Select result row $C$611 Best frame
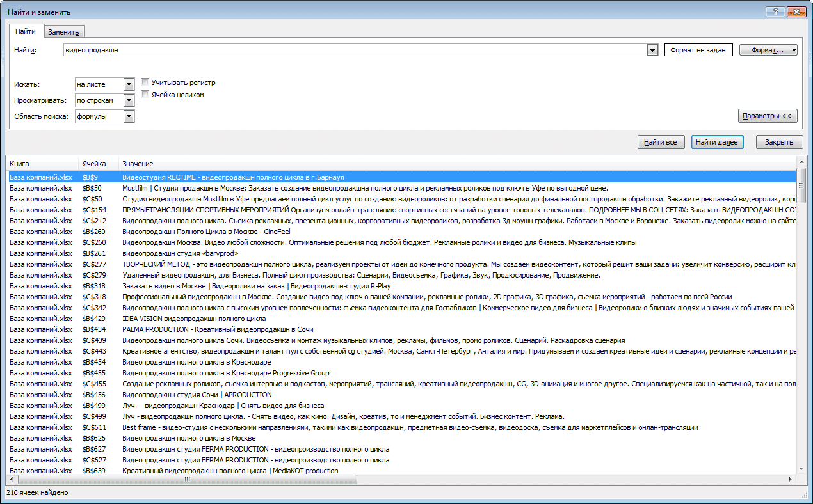Screen dimensions: 813x504 (x=401, y=427)
